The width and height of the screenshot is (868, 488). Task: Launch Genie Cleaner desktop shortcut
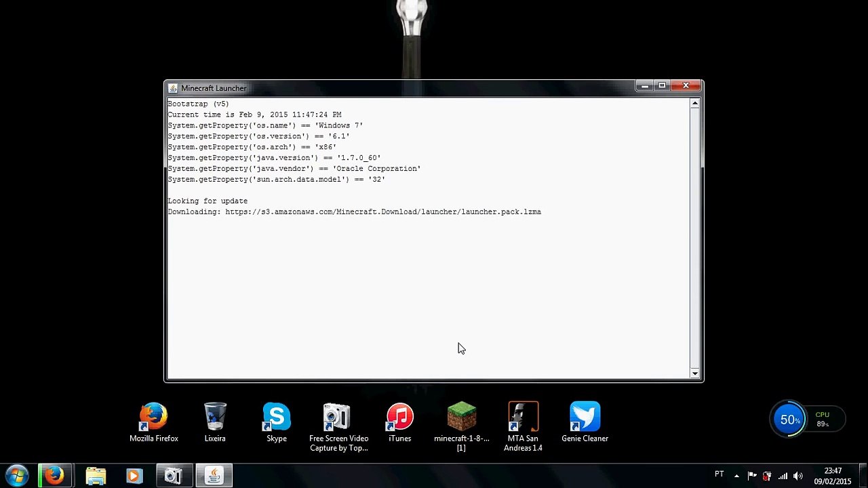click(x=585, y=422)
